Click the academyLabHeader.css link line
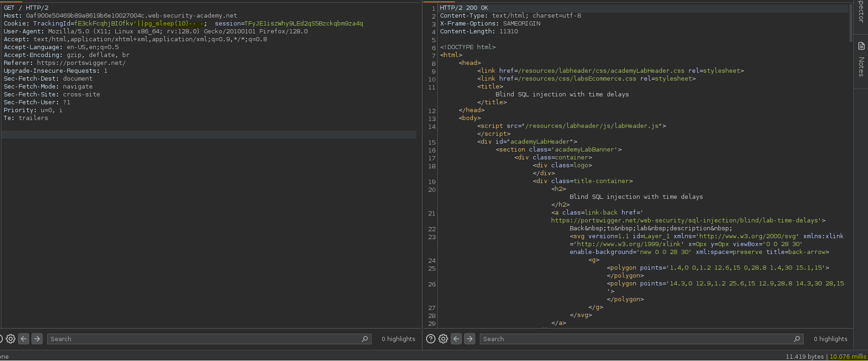 610,71
